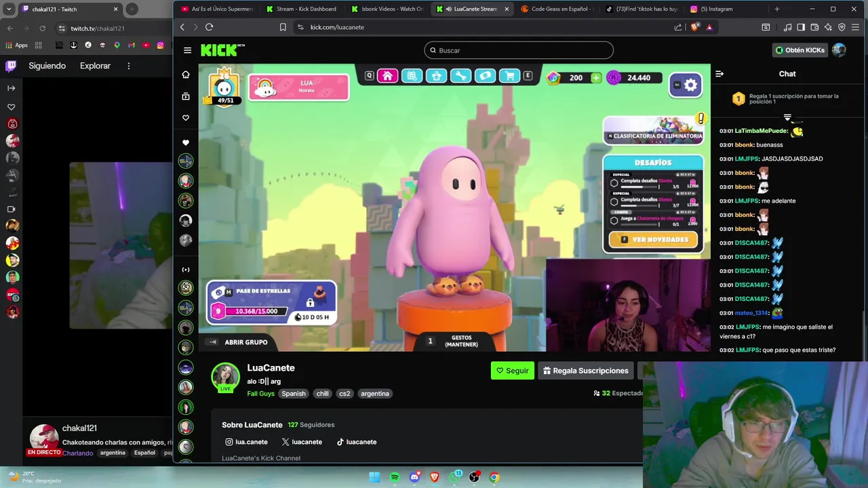This screenshot has width=868, height=488.
Task: Select the shopping cart icon in game top bar
Action: 509,76
